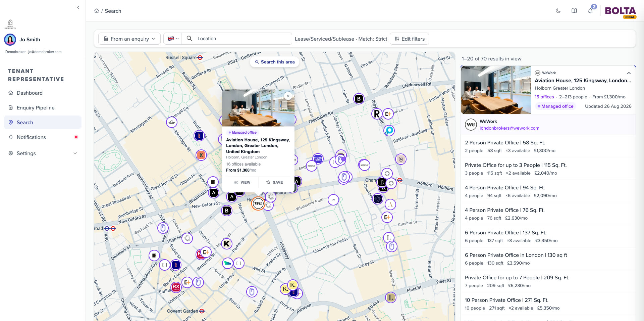Select the orange X map marker
644x321 pixels.
(201, 155)
